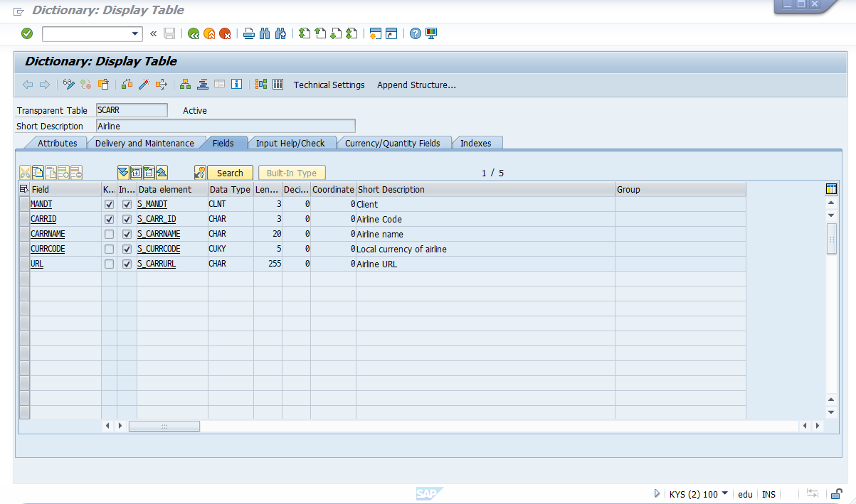Go to First Page icon
This screenshot has height=504, width=856.
305,33
